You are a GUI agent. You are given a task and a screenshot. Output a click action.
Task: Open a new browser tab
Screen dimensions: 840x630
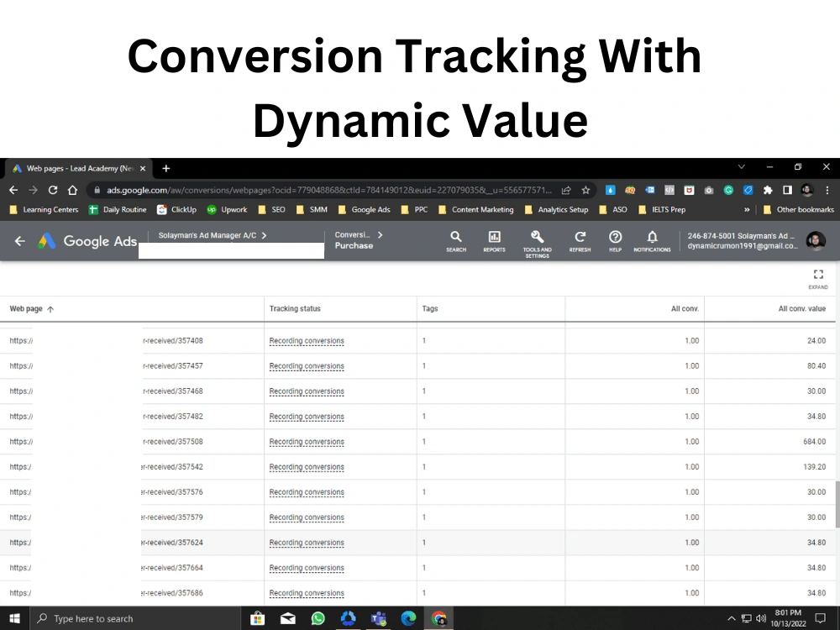tap(166, 168)
